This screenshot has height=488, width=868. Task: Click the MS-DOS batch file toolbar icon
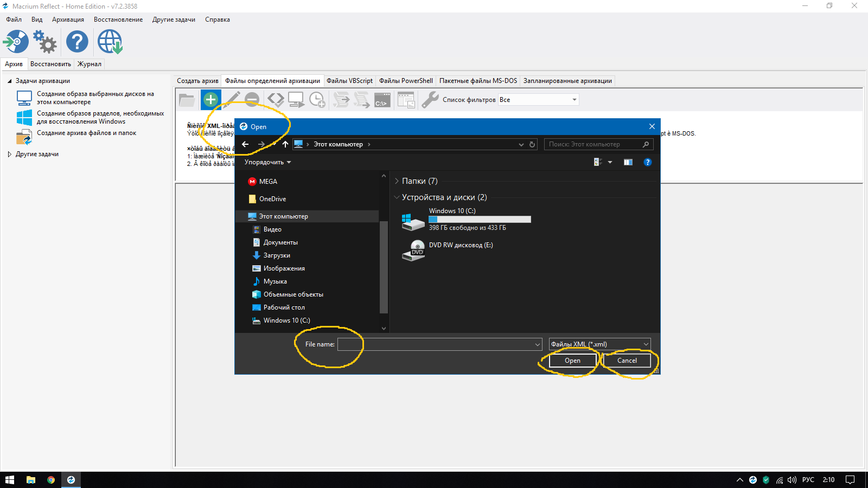click(382, 100)
